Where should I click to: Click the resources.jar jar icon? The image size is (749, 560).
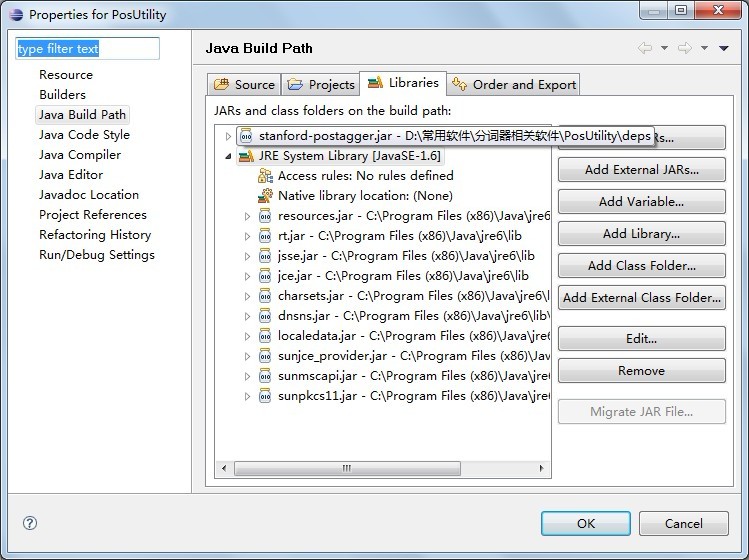tap(265, 216)
